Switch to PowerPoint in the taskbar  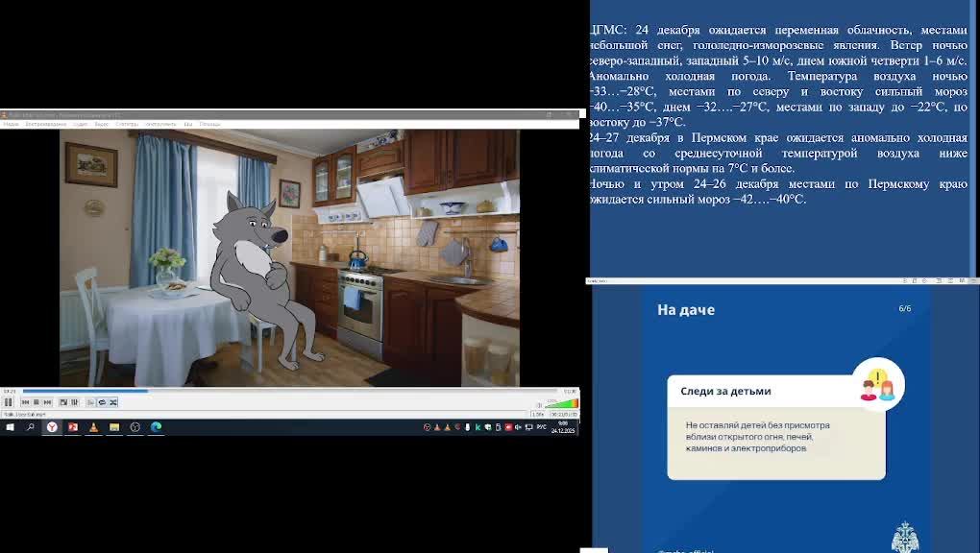[x=73, y=427]
